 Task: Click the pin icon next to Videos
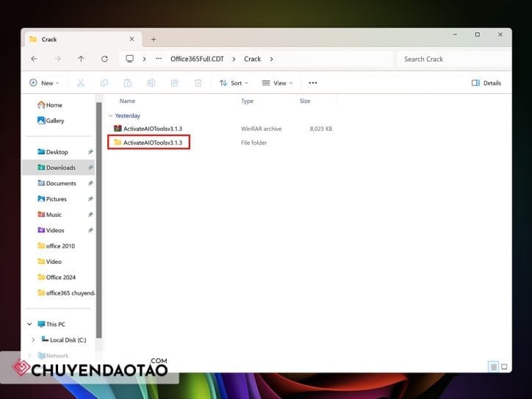(90, 230)
